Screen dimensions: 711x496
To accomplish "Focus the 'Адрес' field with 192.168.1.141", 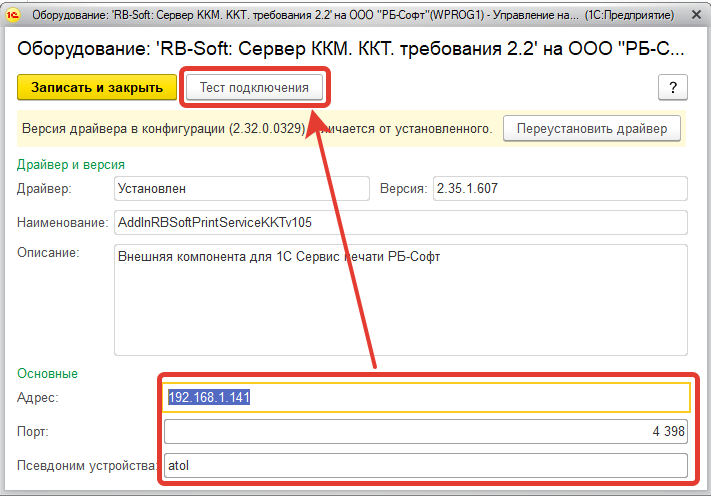I will pos(426,397).
